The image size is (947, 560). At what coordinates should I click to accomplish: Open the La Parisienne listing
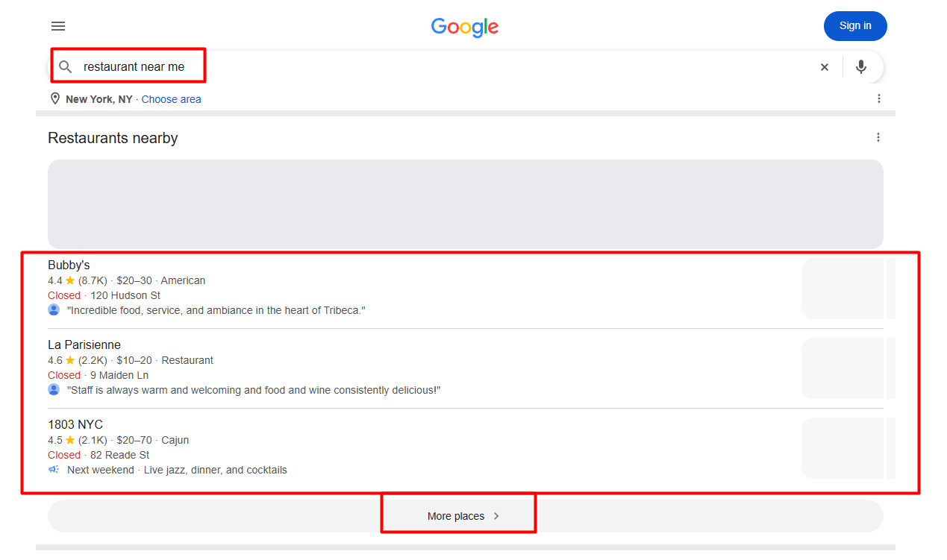(84, 345)
